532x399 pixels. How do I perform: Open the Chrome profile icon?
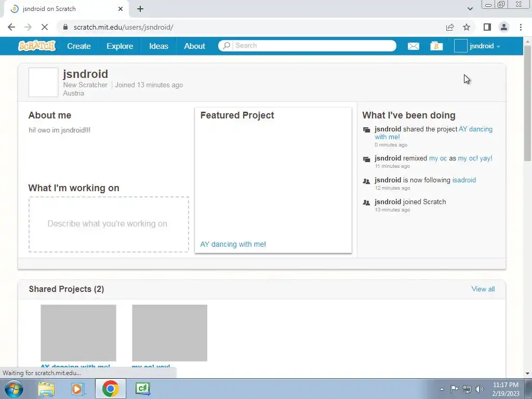pyautogui.click(x=504, y=27)
